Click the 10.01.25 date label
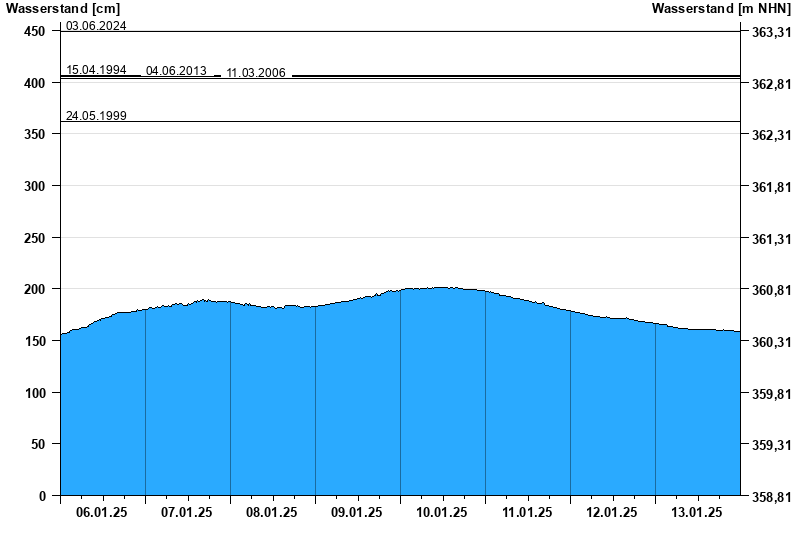This screenshot has width=800, height=550. point(442,512)
